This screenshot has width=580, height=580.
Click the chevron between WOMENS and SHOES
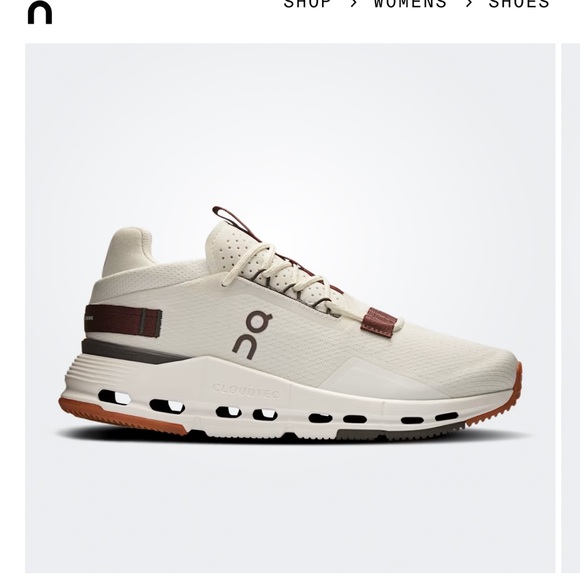(x=468, y=4)
